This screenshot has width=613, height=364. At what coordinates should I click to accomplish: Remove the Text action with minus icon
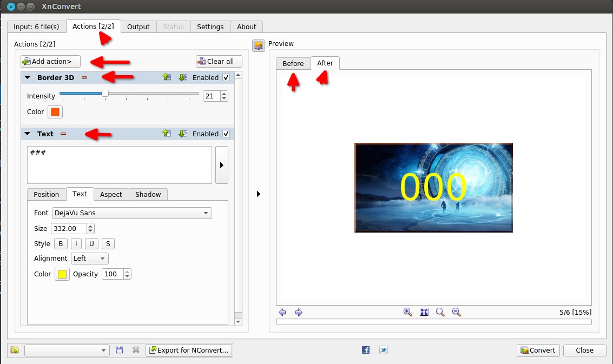pyautogui.click(x=63, y=134)
